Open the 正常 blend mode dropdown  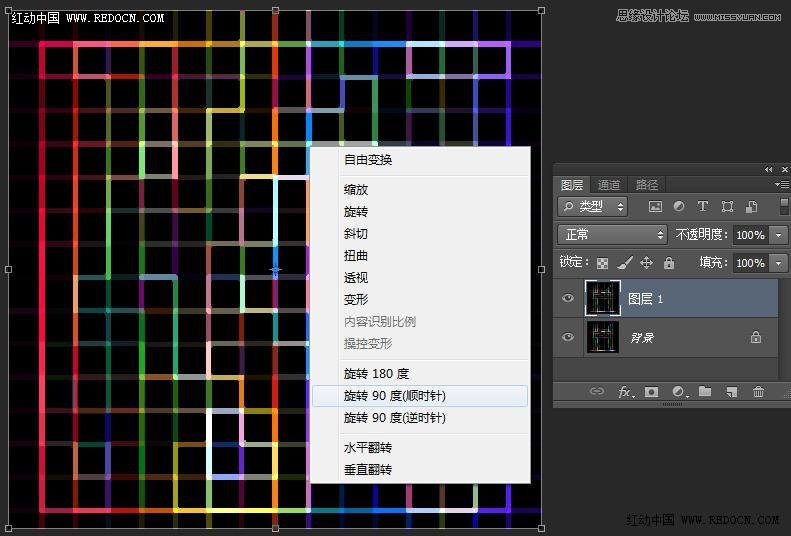pos(612,234)
